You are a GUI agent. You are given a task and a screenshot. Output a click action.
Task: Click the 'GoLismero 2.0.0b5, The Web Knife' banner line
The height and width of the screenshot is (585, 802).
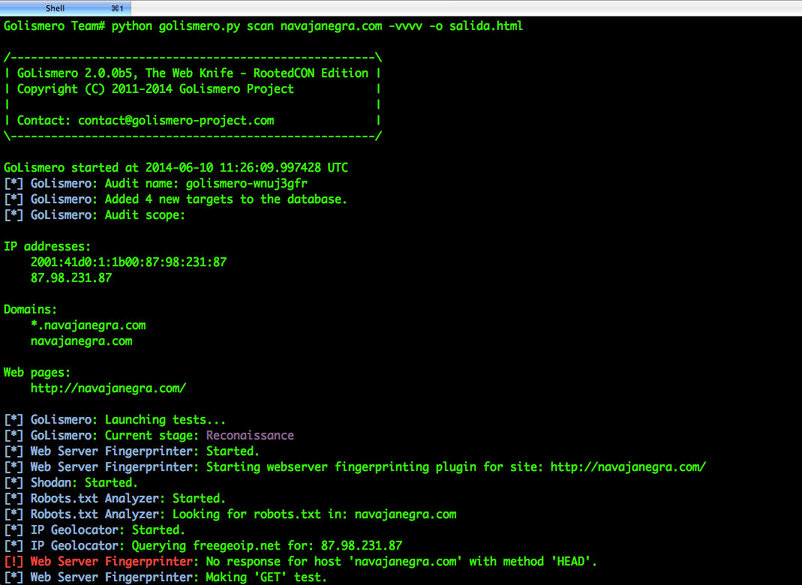coord(193,73)
